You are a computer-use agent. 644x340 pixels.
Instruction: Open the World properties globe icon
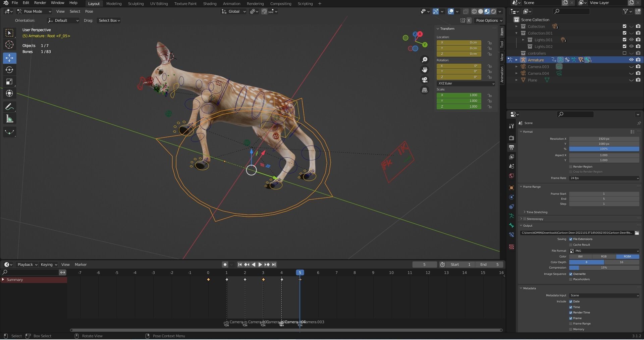[512, 175]
